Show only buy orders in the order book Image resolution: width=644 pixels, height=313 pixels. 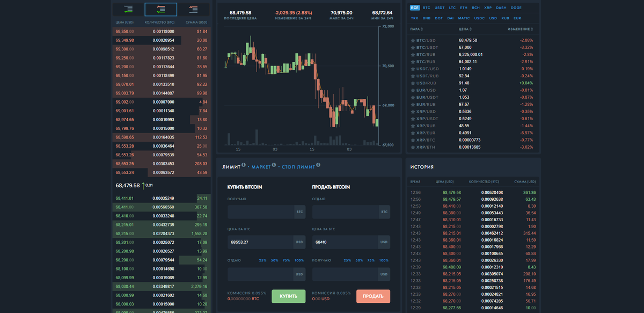(x=128, y=9)
